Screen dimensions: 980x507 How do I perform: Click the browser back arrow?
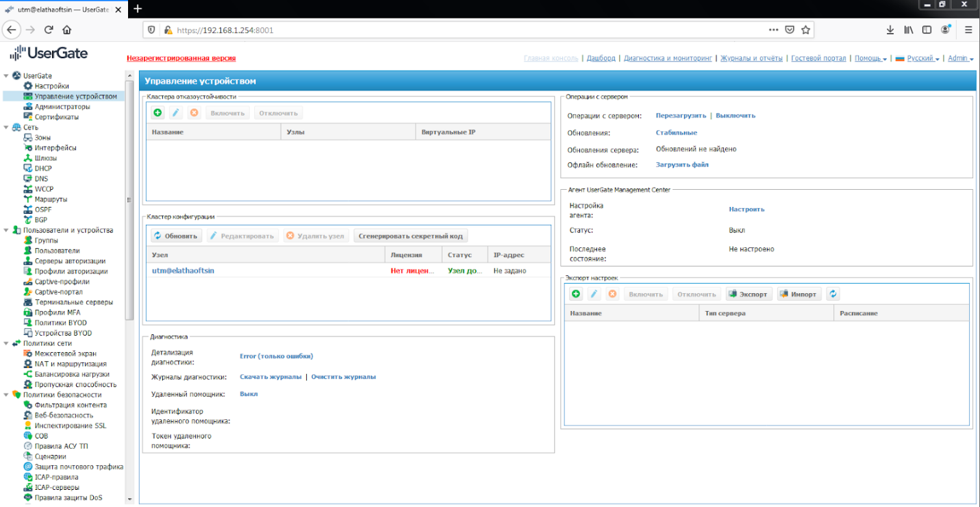pyautogui.click(x=12, y=30)
